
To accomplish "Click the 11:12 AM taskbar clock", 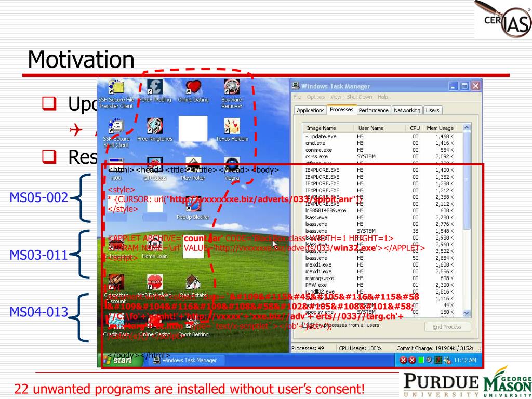I will [x=465, y=361].
